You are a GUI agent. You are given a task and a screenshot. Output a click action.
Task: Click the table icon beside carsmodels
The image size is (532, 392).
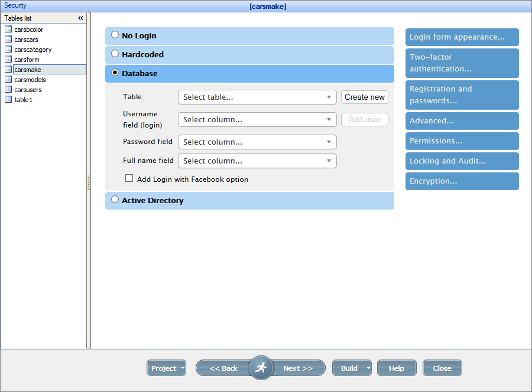(8, 79)
